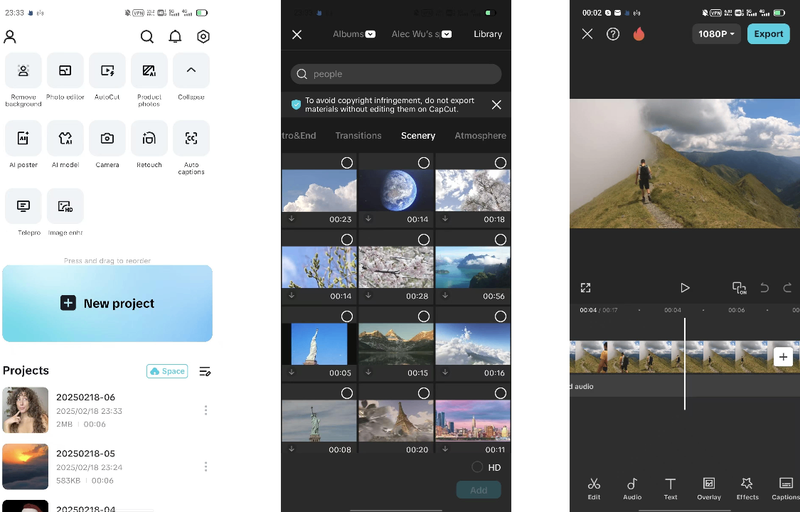Launch the Camera tool

pyautogui.click(x=107, y=138)
